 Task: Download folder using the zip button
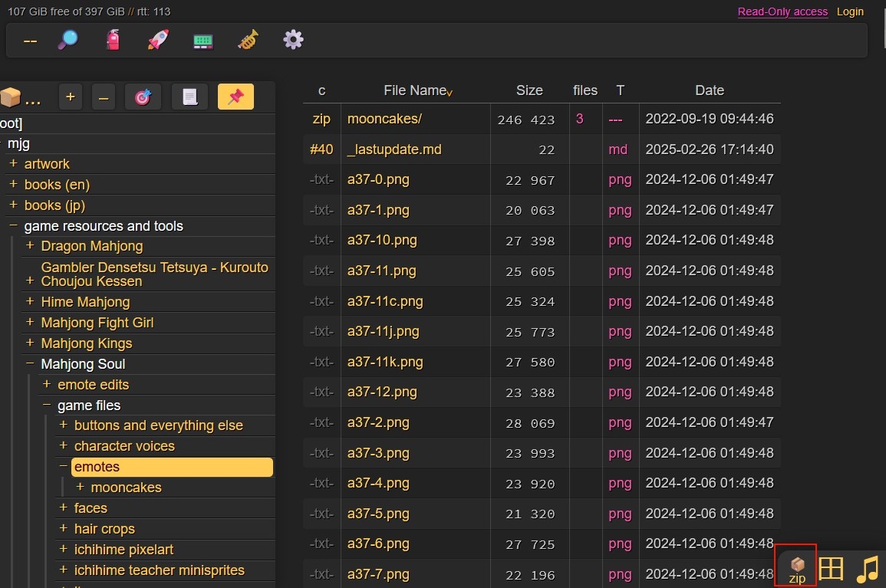pyautogui.click(x=796, y=569)
